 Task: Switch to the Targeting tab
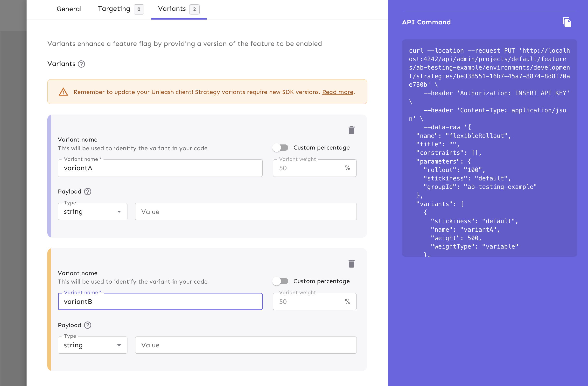pos(114,9)
